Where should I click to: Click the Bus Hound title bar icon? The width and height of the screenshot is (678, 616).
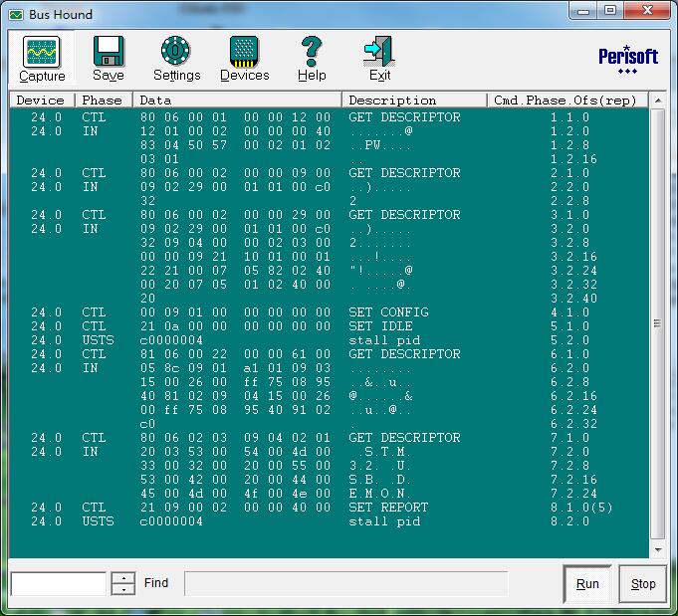pos(16,15)
